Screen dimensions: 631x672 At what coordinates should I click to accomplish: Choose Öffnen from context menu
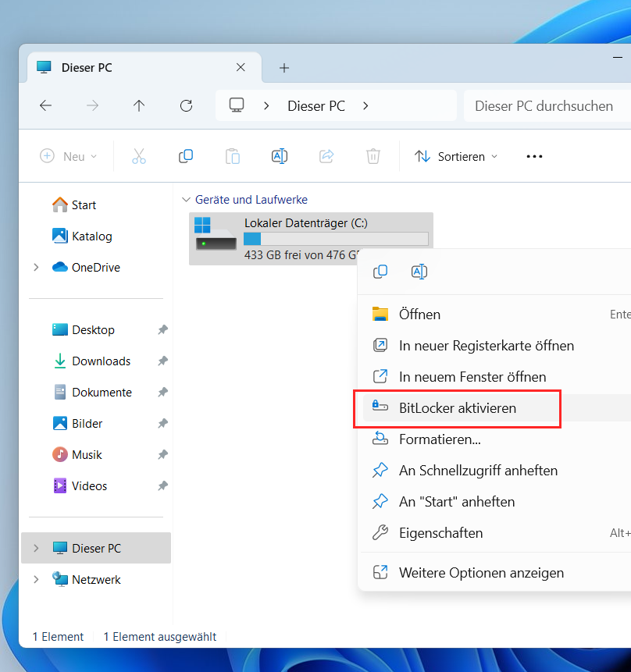pos(497,314)
